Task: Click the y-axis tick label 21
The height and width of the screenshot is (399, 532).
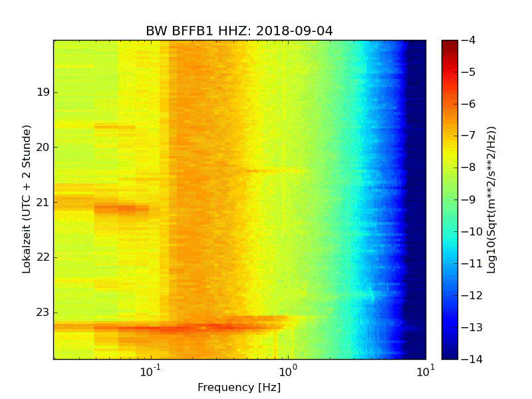Action: coord(43,202)
